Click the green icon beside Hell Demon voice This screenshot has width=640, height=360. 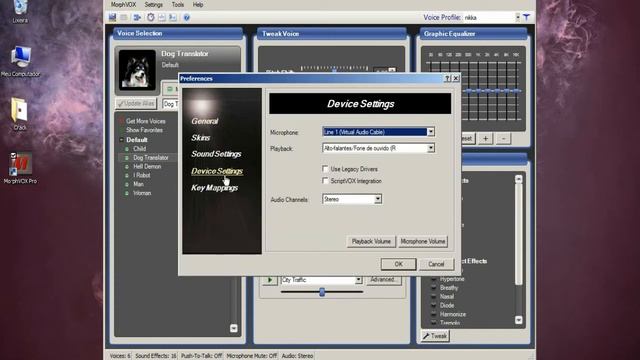click(127, 167)
